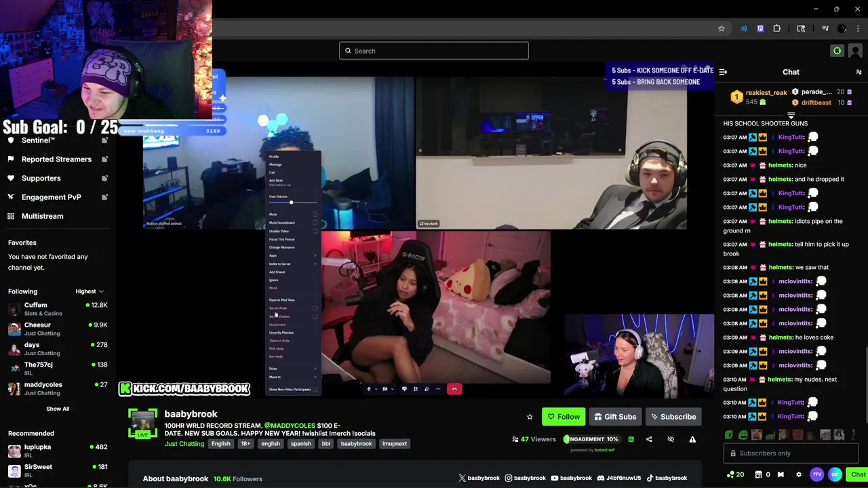
Task: Collapse the chat panel using arrow icon
Action: 723,72
